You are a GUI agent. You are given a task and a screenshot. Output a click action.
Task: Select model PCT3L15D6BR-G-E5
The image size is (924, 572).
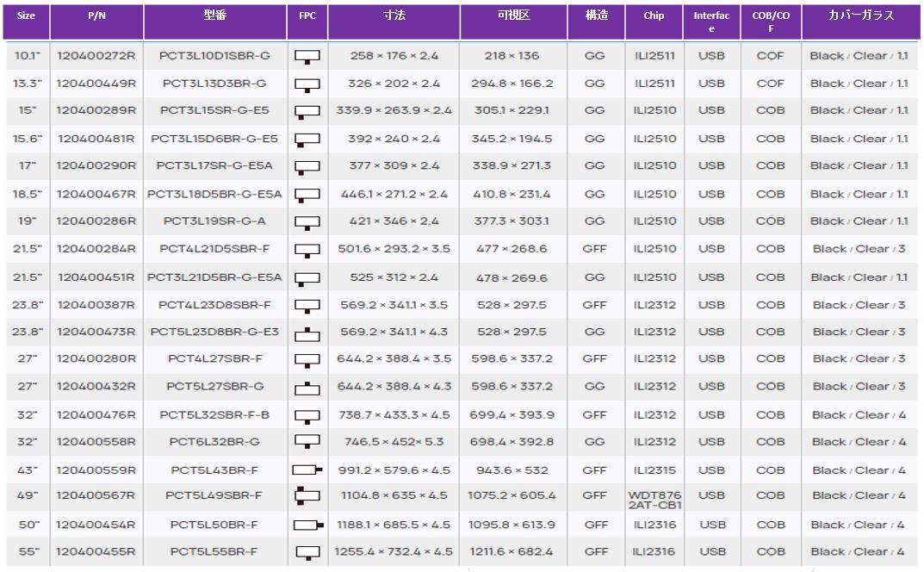pos(214,140)
